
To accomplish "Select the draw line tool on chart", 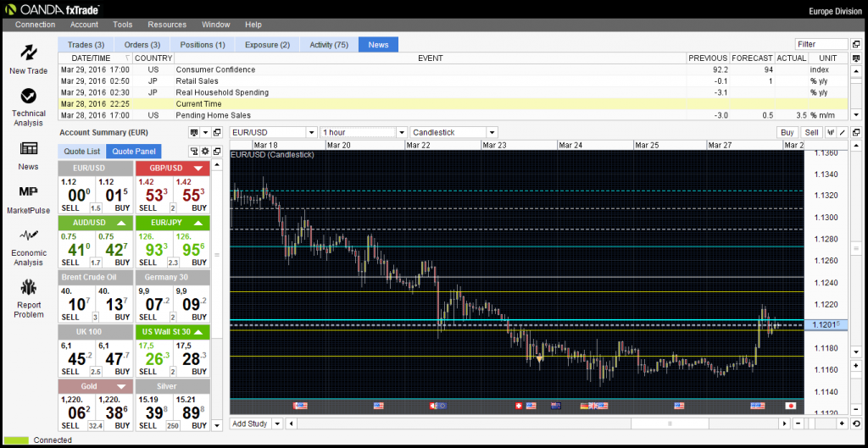I will click(x=842, y=133).
